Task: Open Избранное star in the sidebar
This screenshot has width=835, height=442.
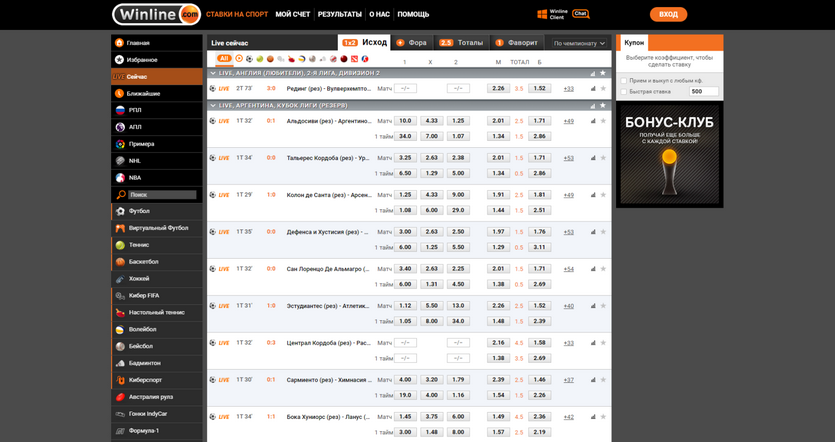Action: 119,60
